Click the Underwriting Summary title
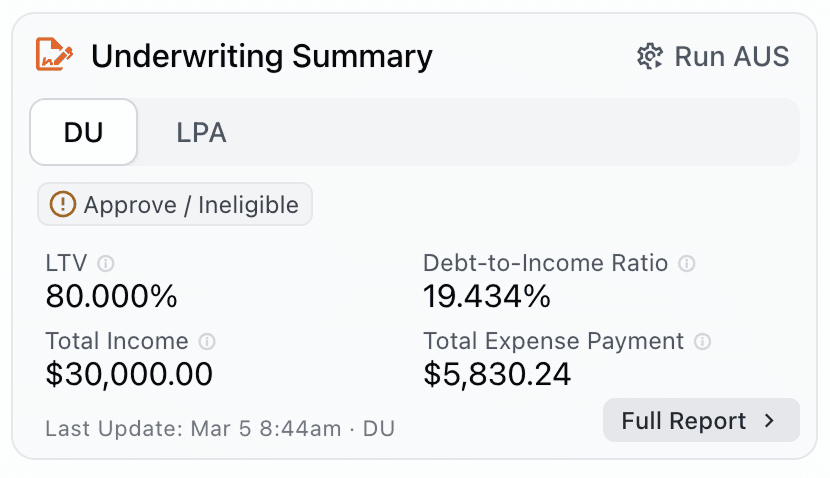The image size is (830, 478). [x=261, y=56]
